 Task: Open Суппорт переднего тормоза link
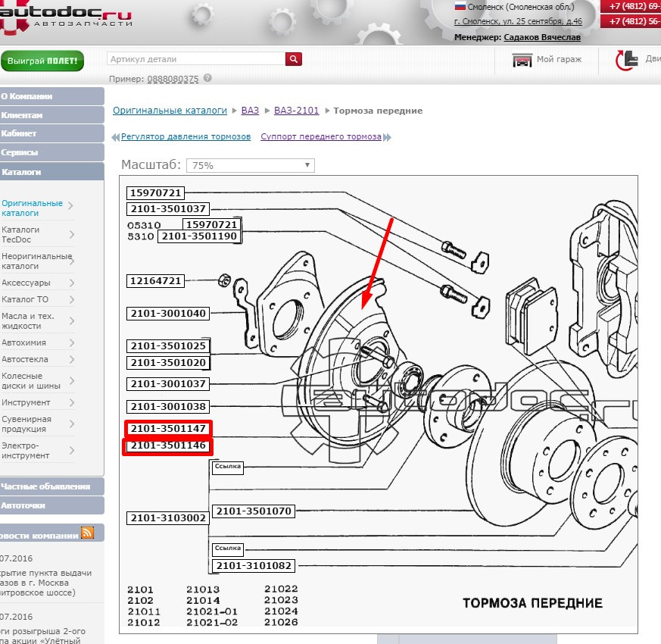pyautogui.click(x=321, y=136)
